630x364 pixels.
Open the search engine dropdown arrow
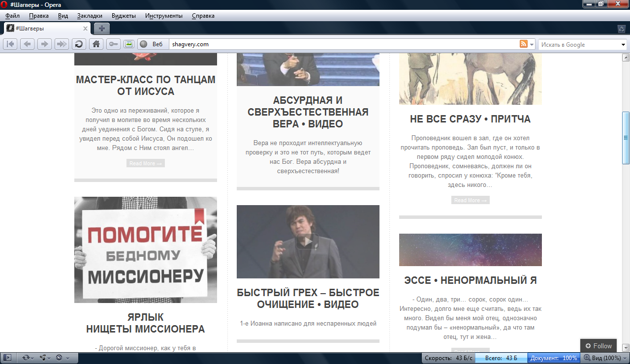point(623,45)
